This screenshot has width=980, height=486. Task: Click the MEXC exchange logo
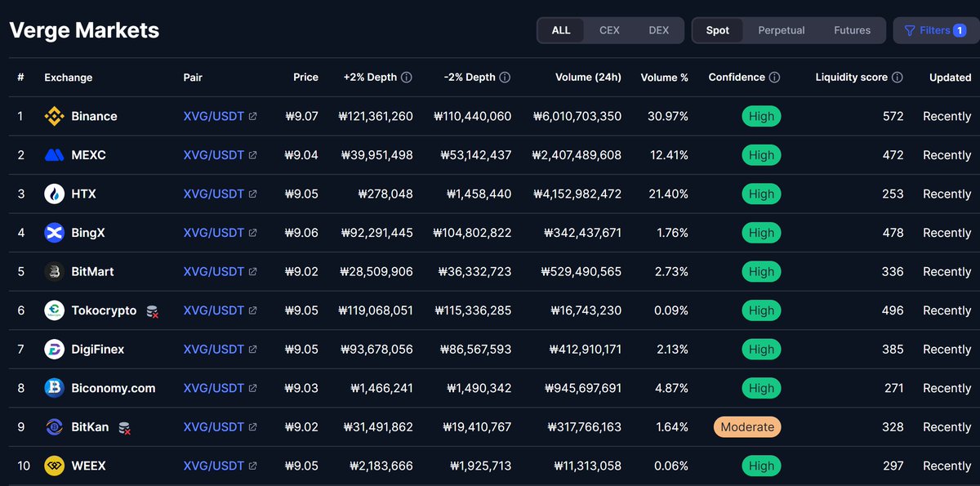(54, 155)
